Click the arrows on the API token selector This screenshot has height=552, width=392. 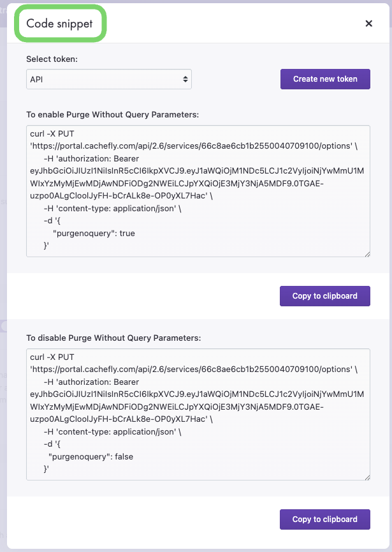[185, 79]
